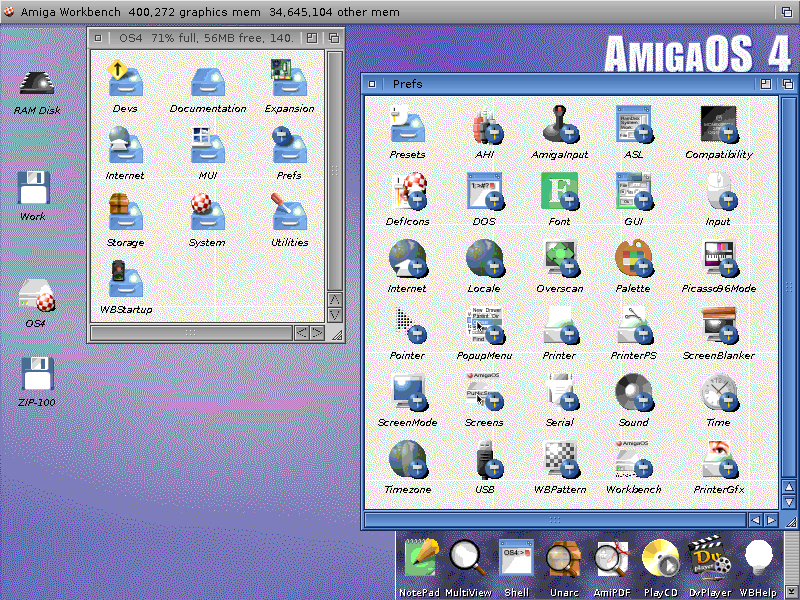Click the Prefs window title bar
Screen dimensions: 800x600
click(x=566, y=84)
